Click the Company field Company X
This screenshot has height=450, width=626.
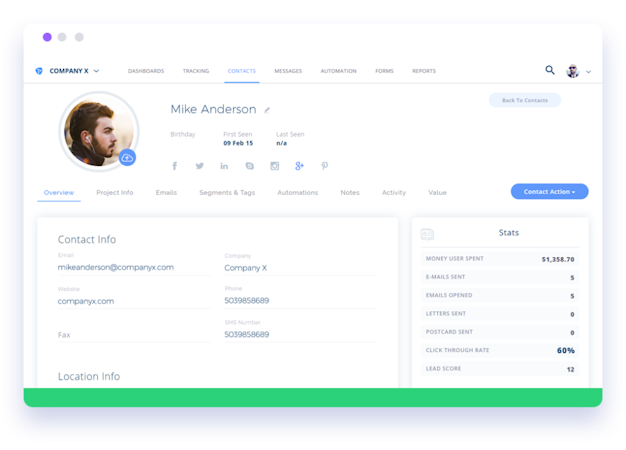(300, 268)
